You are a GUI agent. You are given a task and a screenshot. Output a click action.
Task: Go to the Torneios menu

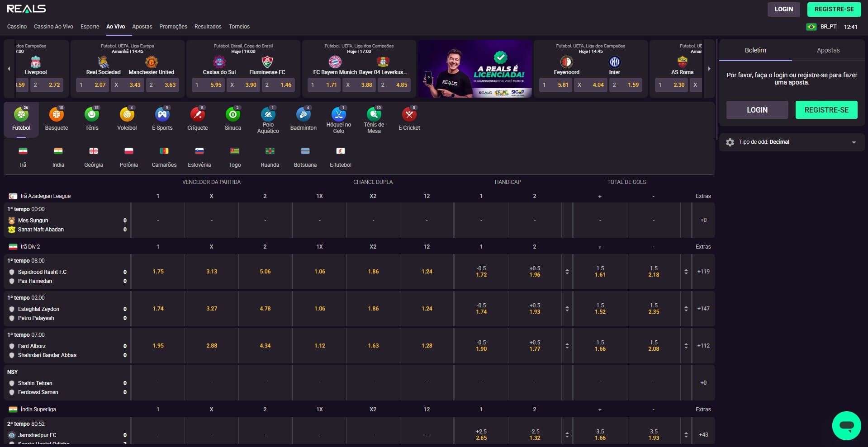[x=239, y=27]
